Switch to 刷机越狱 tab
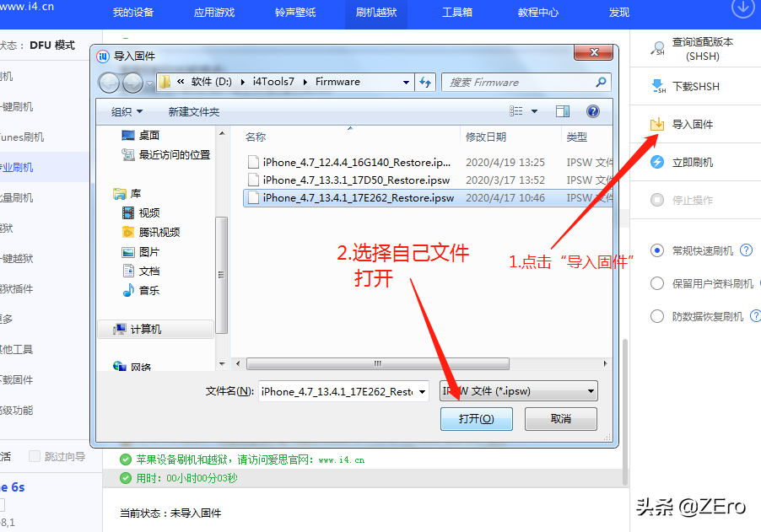 376,13
